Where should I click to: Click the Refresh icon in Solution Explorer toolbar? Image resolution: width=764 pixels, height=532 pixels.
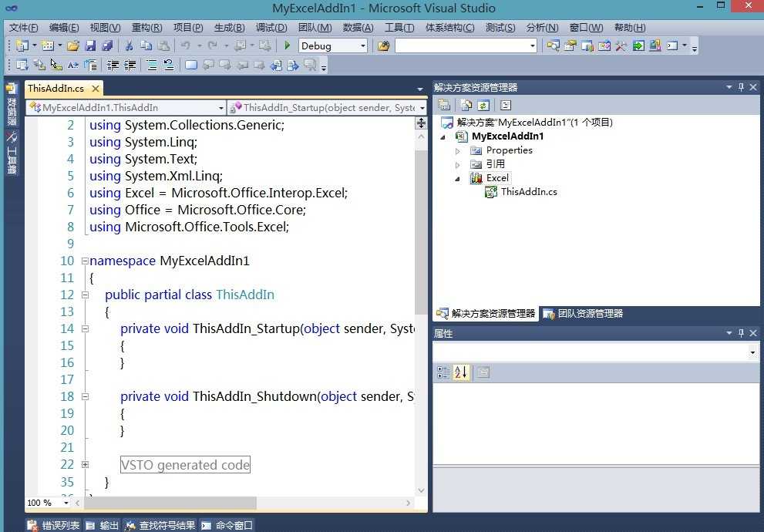click(483, 106)
